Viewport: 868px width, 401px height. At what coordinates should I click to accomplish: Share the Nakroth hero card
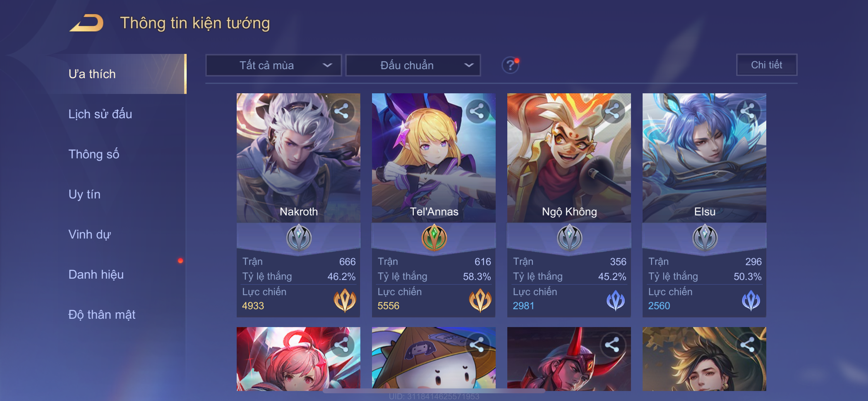point(342,111)
